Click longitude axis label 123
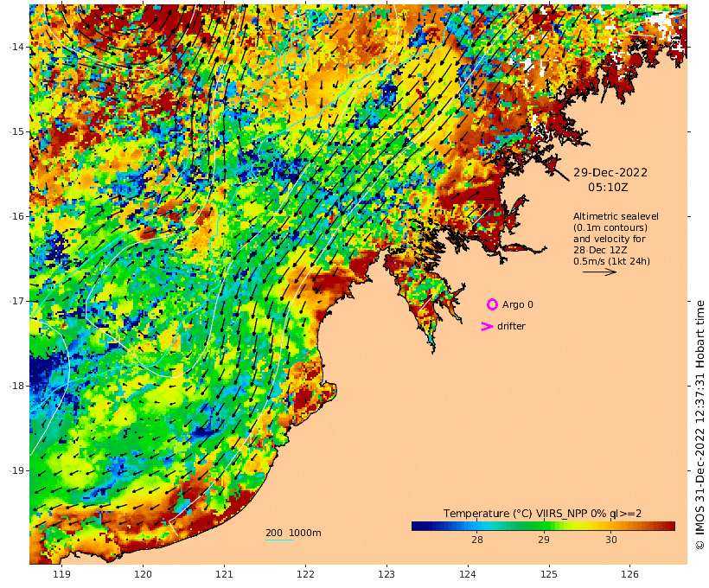The width and height of the screenshot is (709, 588). (x=386, y=574)
